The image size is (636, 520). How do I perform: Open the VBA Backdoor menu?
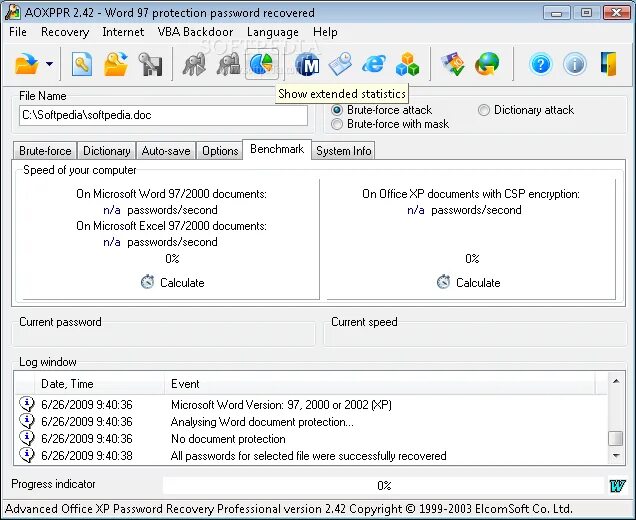(x=195, y=32)
